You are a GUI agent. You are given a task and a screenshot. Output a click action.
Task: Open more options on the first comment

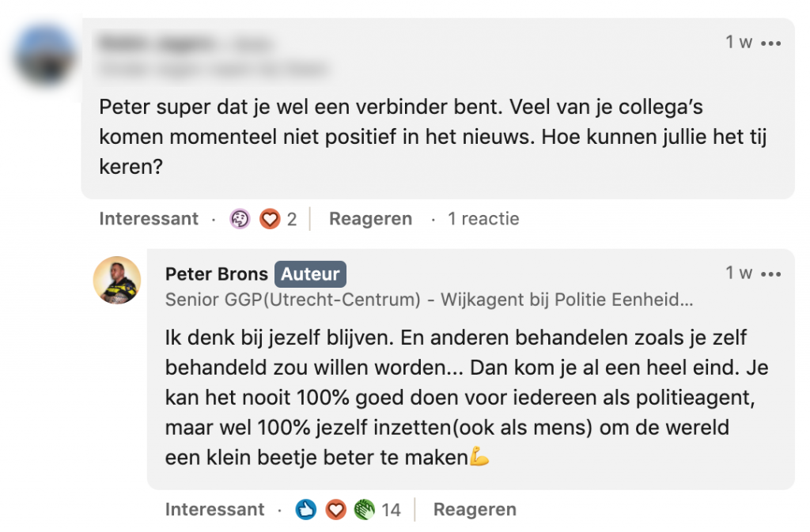point(770,43)
